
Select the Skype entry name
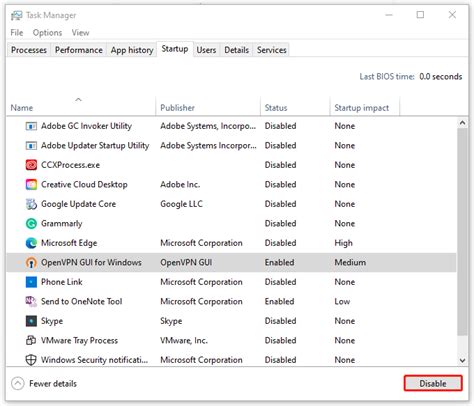[52, 321]
